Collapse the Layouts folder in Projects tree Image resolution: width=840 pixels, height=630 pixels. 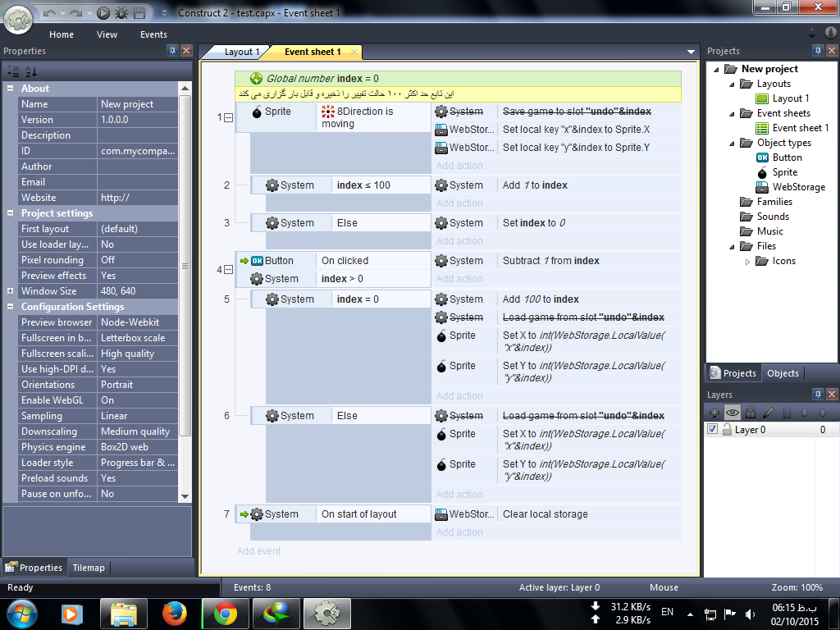[x=732, y=84]
